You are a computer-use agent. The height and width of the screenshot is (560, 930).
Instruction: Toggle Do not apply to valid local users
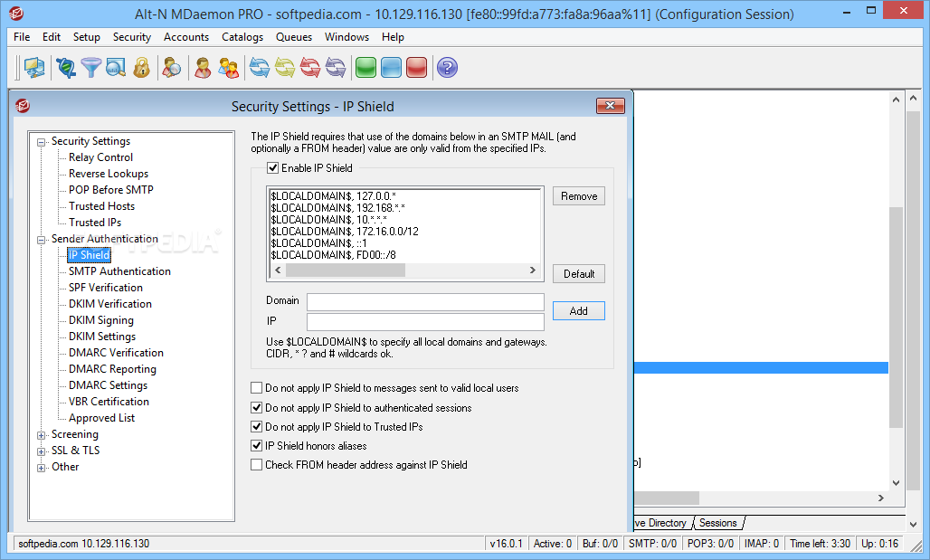pos(256,388)
